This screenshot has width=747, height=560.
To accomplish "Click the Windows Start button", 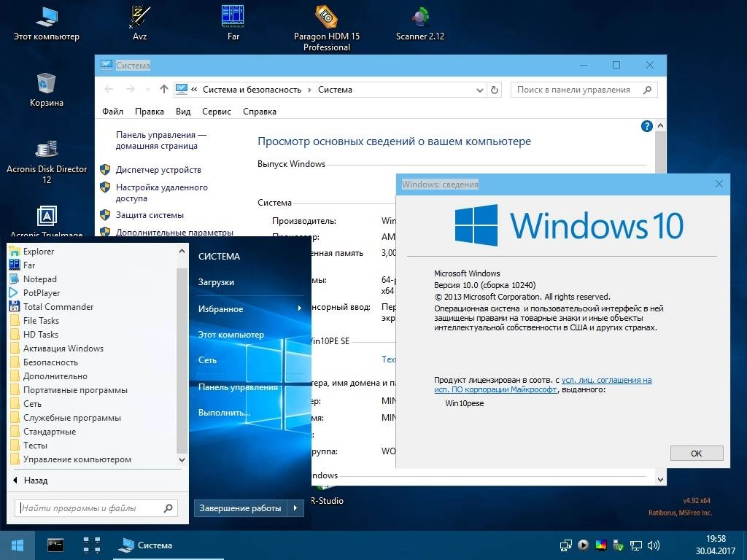I will click(x=18, y=545).
